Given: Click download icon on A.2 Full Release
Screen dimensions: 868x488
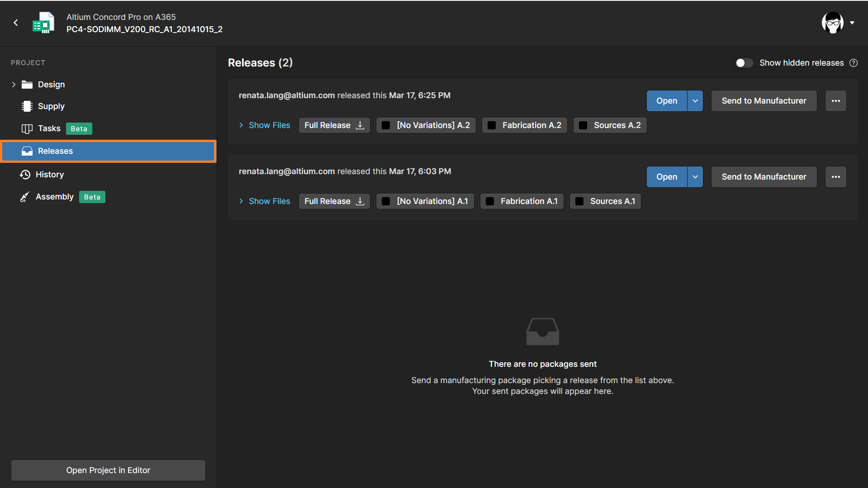Looking at the screenshot, I should click(x=360, y=125).
